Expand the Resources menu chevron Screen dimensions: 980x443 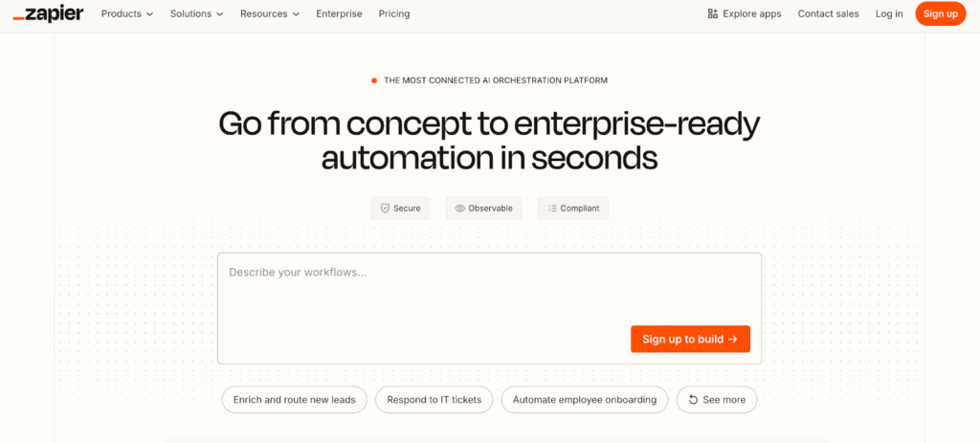coord(296,14)
